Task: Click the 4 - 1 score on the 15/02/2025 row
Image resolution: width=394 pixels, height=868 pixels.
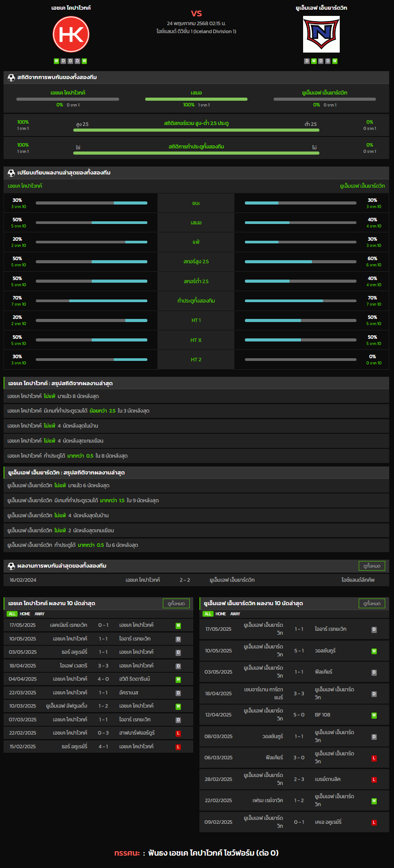Action: pos(103,747)
